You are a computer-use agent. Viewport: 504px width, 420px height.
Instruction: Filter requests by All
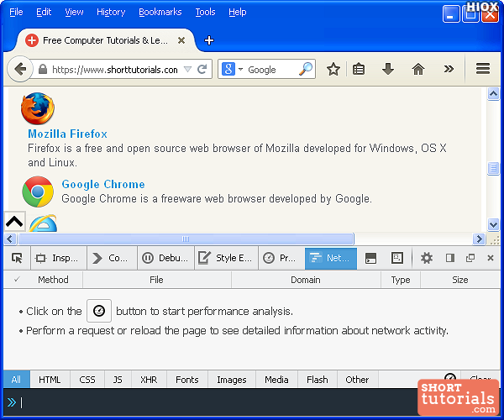click(x=17, y=380)
